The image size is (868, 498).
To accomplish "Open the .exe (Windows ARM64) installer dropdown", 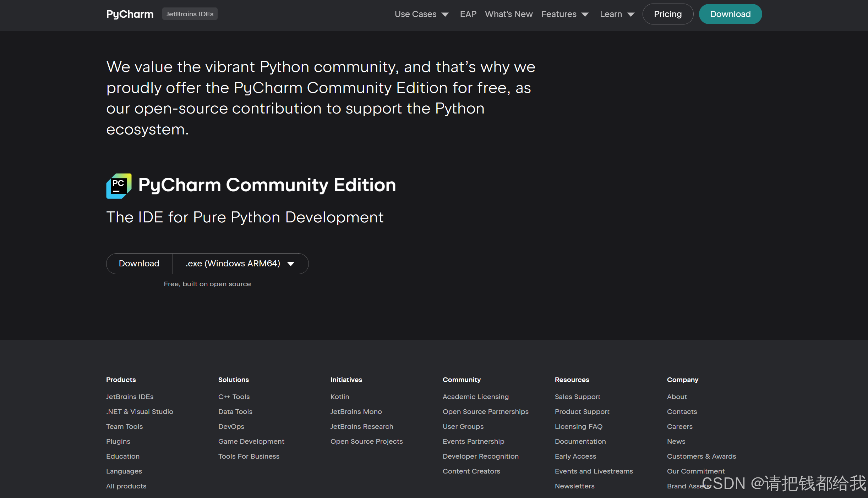I will [x=240, y=264].
